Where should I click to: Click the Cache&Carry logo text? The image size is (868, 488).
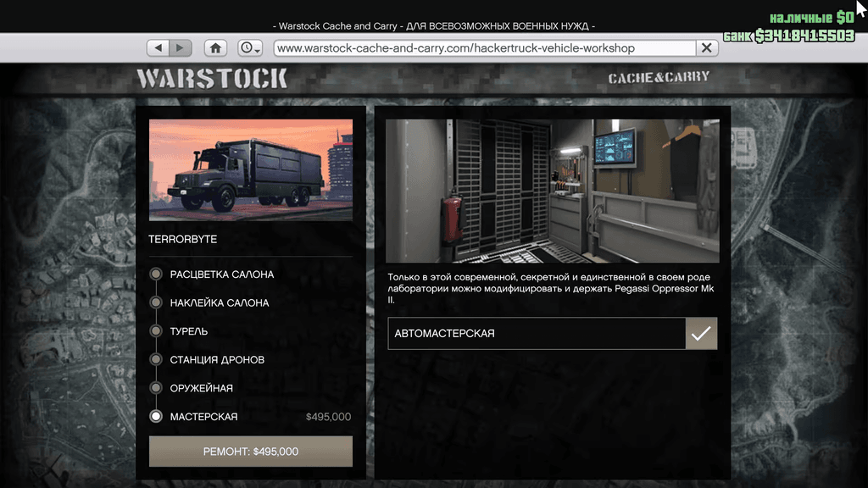click(659, 77)
